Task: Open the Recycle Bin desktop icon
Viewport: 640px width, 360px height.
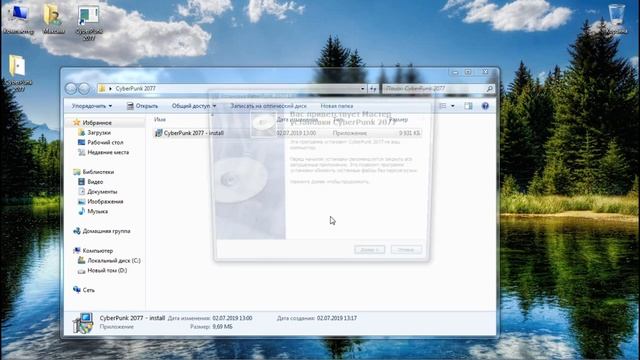Action: (x=616, y=19)
